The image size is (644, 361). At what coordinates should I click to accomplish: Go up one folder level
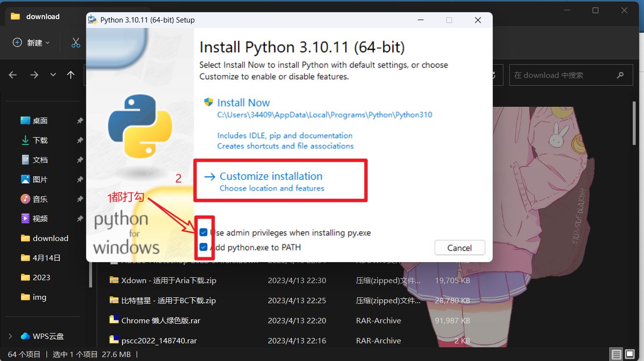(x=71, y=75)
